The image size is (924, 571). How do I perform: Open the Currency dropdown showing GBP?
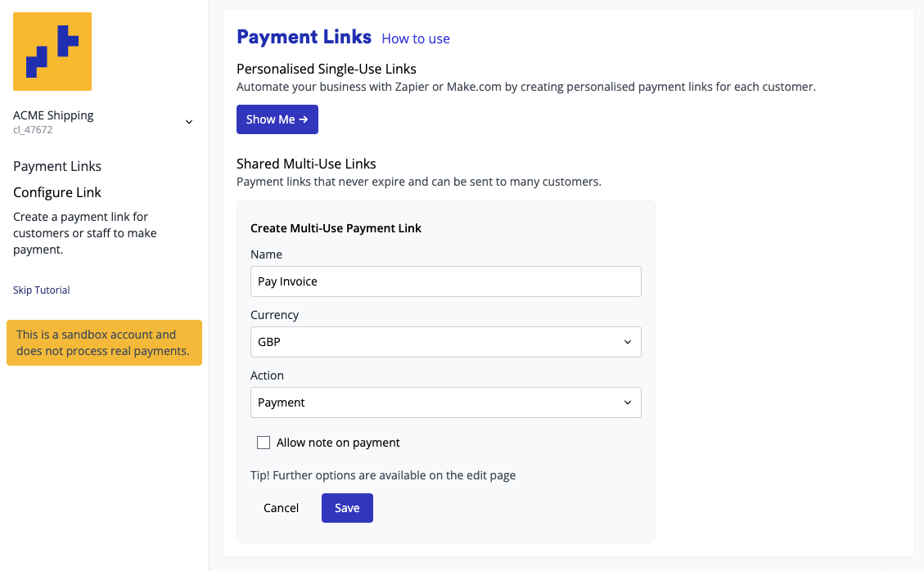click(x=445, y=342)
